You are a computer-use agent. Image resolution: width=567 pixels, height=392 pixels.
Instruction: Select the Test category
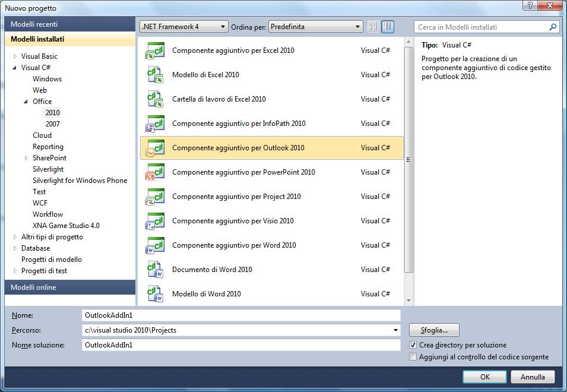pos(39,192)
